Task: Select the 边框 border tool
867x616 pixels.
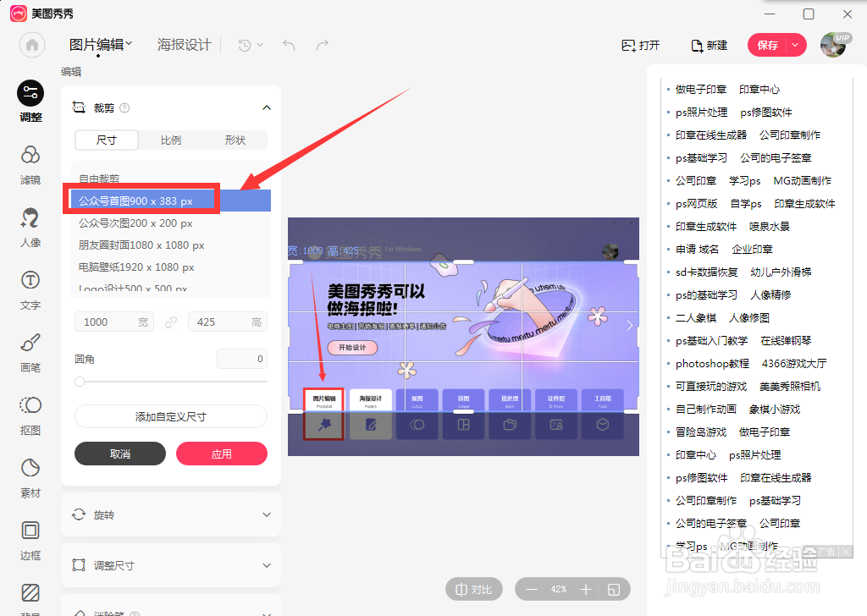Action: click(30, 541)
